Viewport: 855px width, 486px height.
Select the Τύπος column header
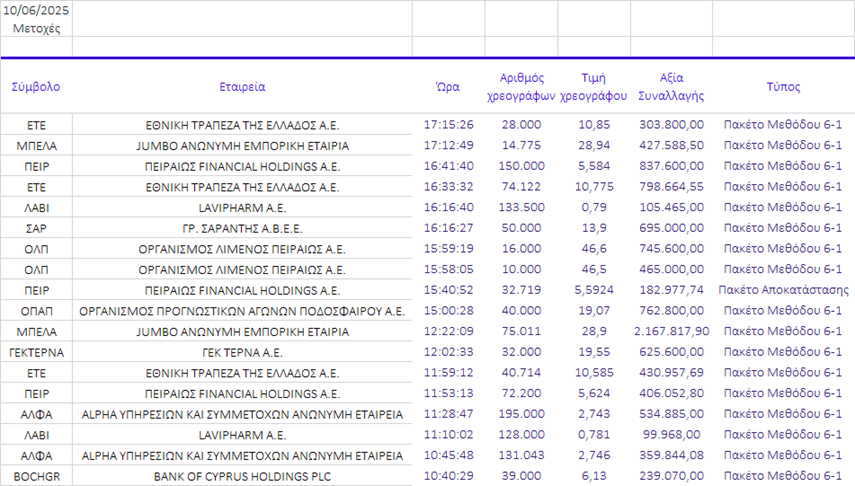pos(783,87)
